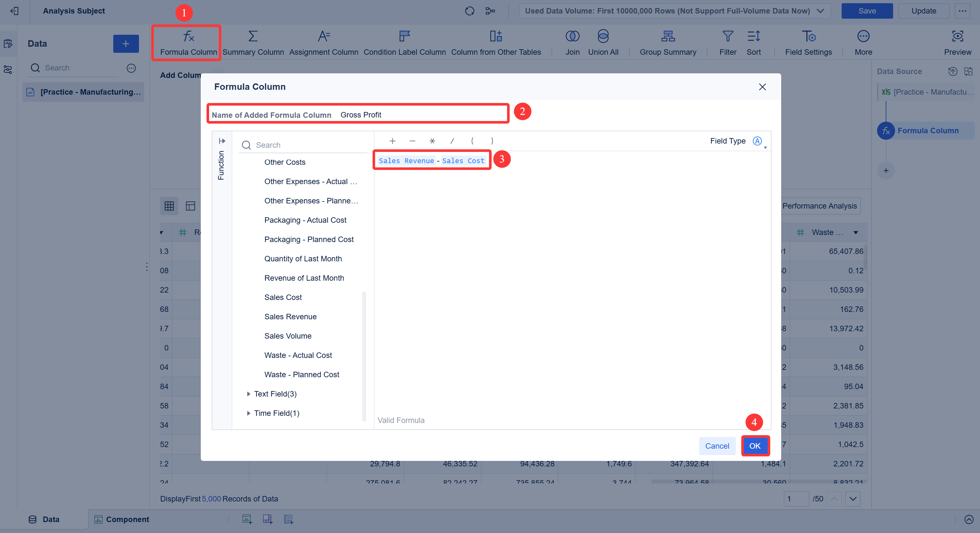Screen dimensions: 980x533
Task: Open the Field Type selector
Action: (x=757, y=141)
